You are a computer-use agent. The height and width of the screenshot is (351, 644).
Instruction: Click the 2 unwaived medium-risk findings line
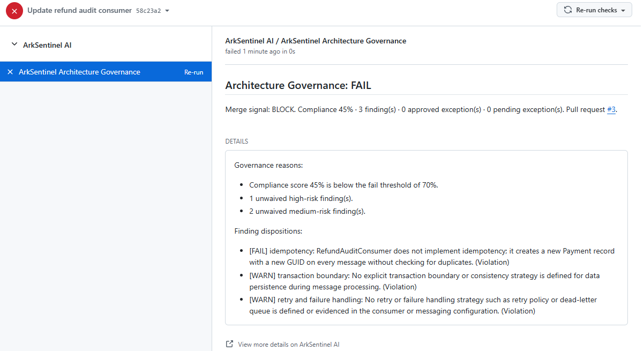307,211
